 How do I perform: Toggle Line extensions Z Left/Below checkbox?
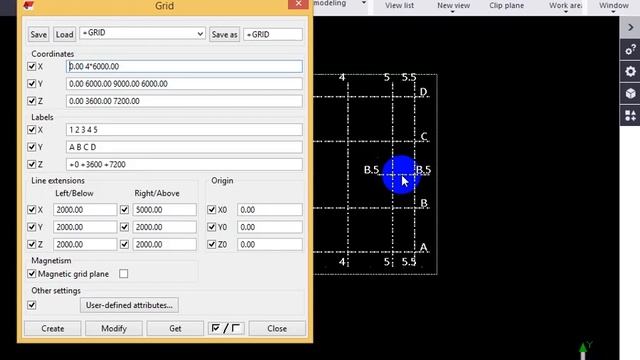point(31,244)
